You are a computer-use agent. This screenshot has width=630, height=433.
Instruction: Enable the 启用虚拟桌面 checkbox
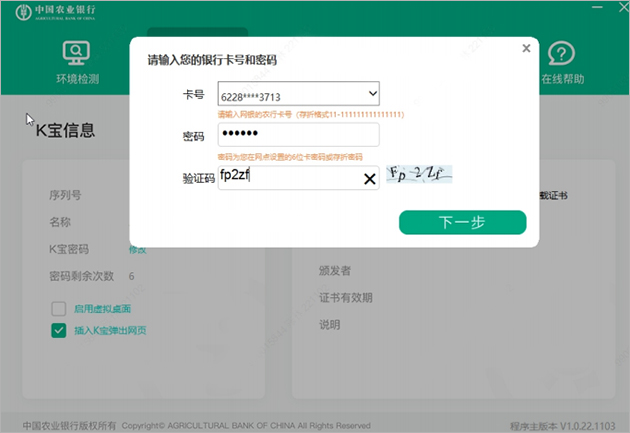point(59,308)
